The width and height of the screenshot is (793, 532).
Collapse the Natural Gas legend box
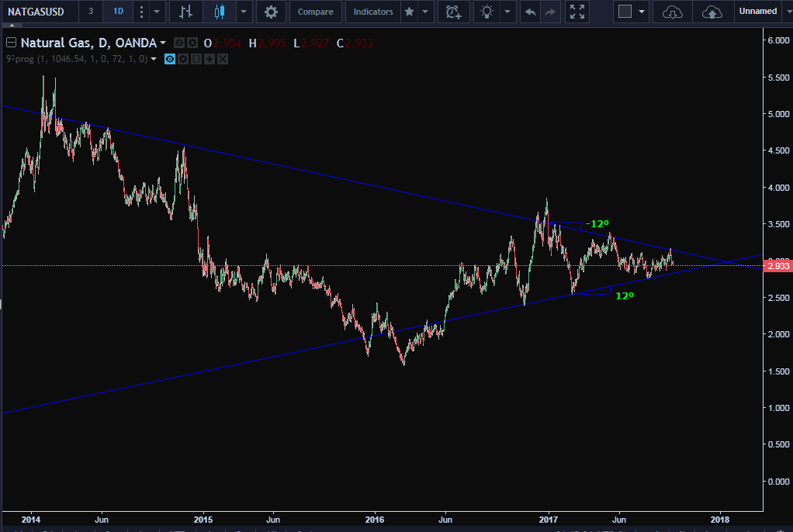pos(11,43)
